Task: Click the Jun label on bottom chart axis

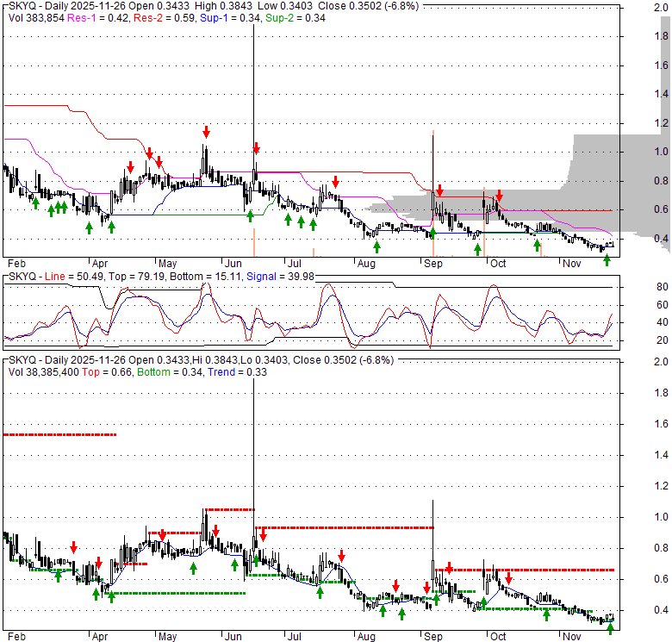Action: coord(233,637)
